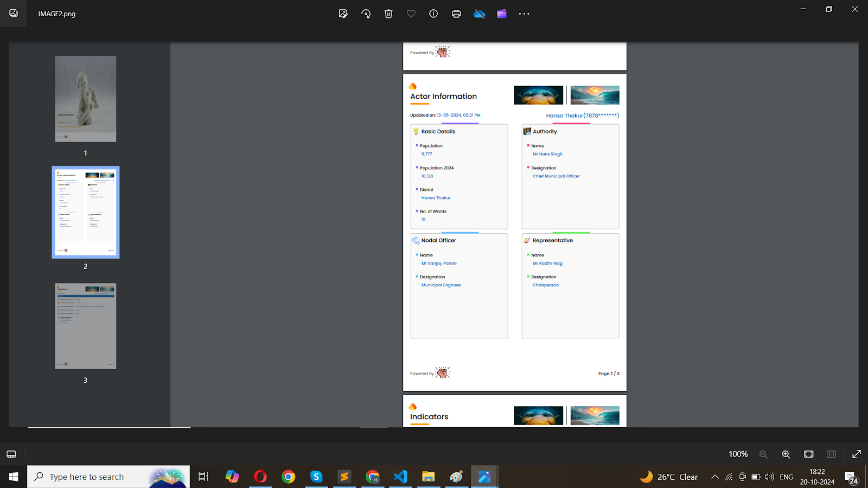Select the page 1 angel statue thumbnail

point(86,99)
